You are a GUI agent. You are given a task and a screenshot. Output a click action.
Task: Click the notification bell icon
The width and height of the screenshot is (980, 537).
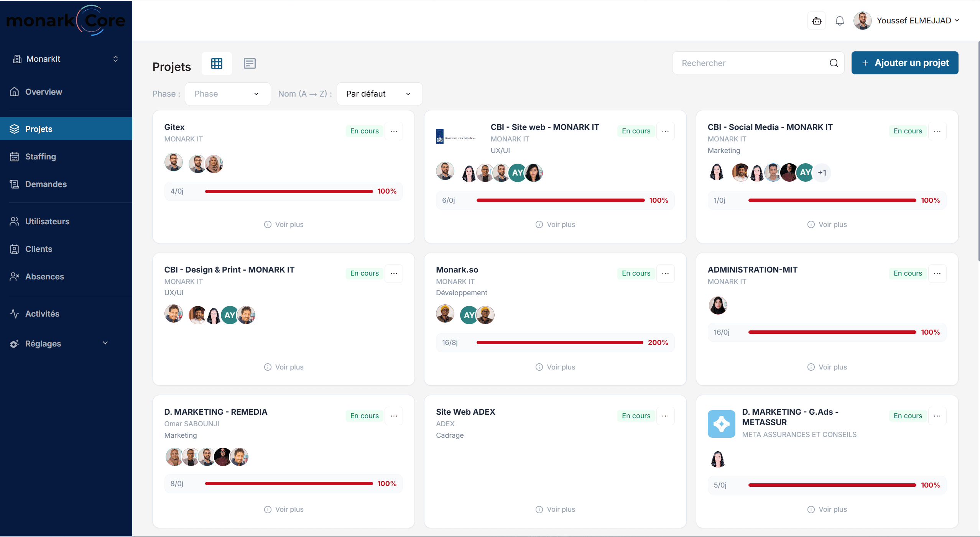840,21
